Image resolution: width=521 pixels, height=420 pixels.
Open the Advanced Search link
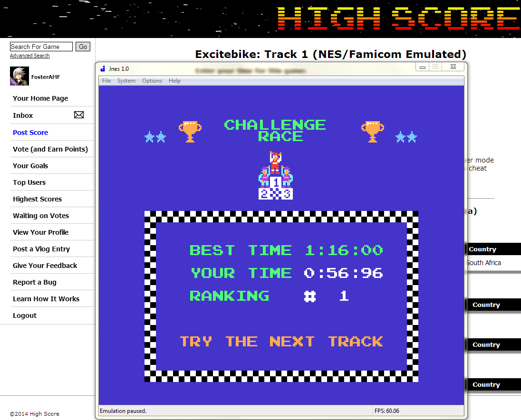pos(30,56)
